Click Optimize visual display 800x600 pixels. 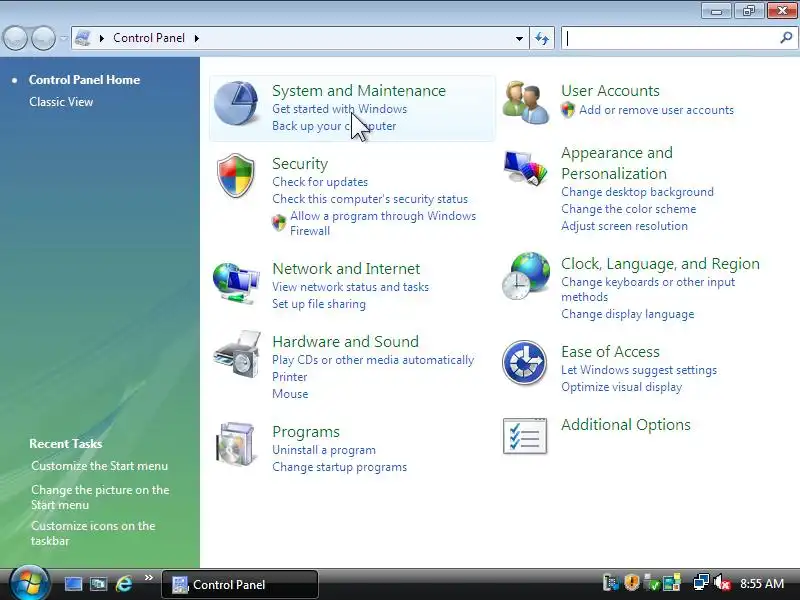point(621,387)
